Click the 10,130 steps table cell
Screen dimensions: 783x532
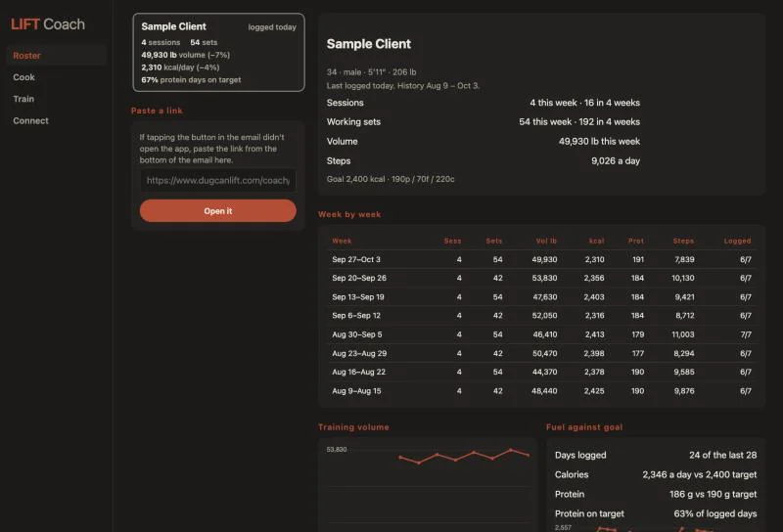click(682, 278)
